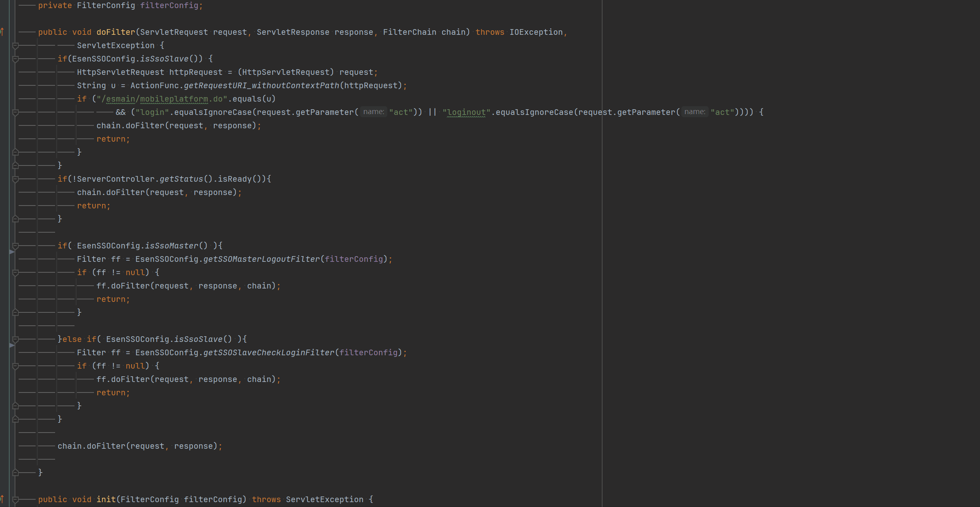The height and width of the screenshot is (507, 980).
Task: Click fold-end marker closing the else-if isSsoSlave block
Action: [x=15, y=419]
